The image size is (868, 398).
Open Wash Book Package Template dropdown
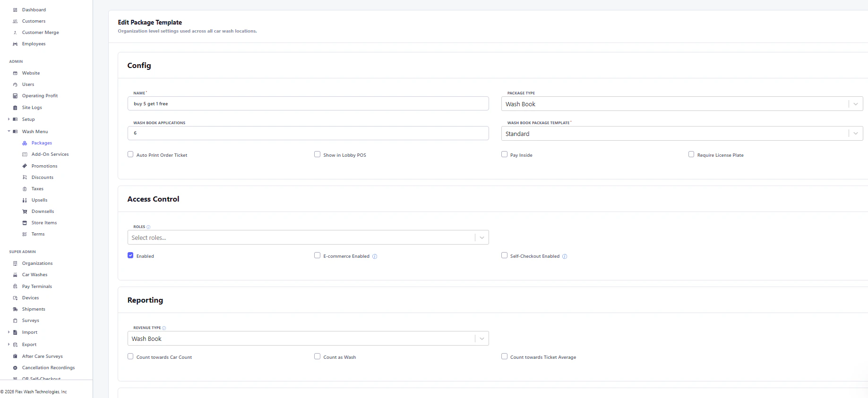pyautogui.click(x=682, y=134)
